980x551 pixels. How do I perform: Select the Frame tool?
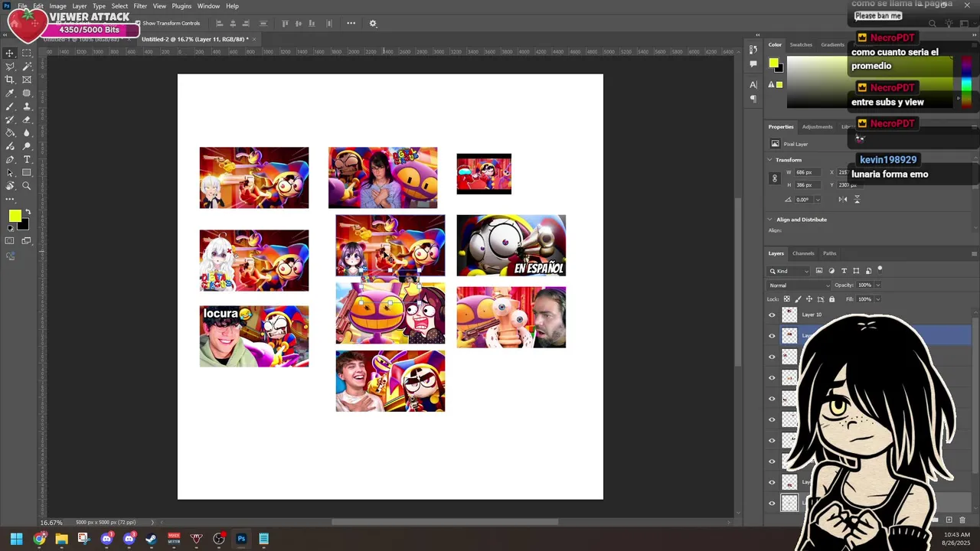pos(27,80)
